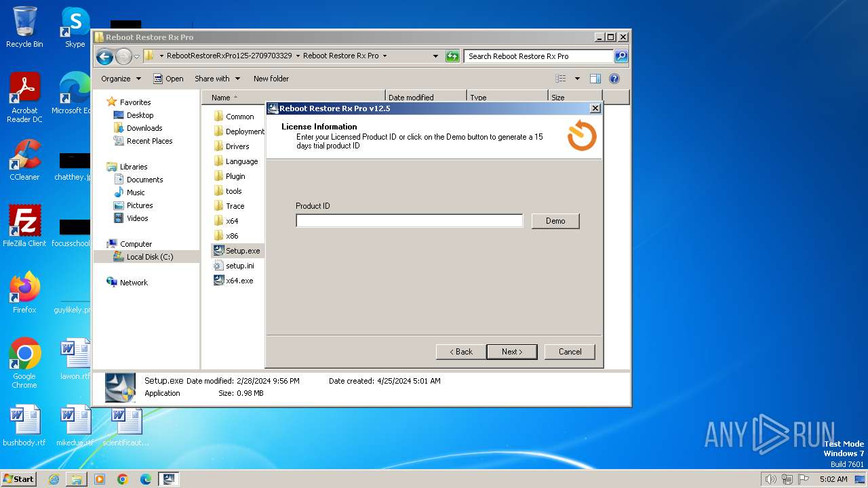Open the Skype desktop shortcut
868x488 pixels.
point(75,27)
